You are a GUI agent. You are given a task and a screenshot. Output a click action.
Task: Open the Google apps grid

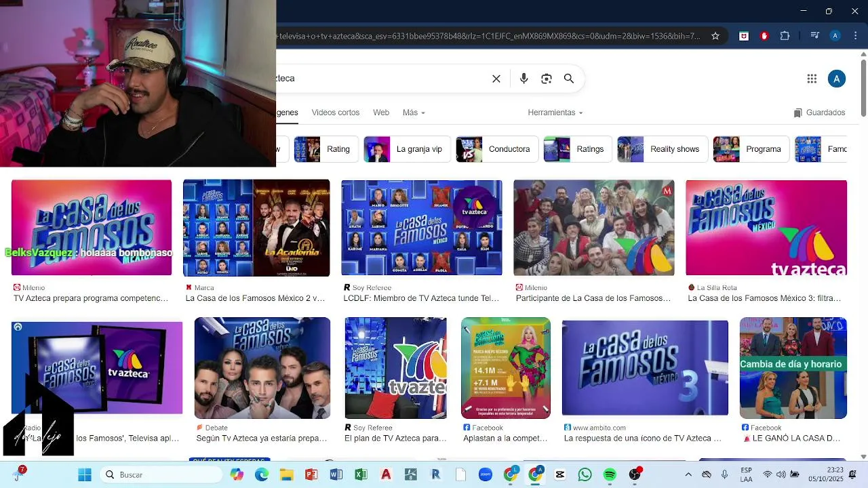coord(812,79)
